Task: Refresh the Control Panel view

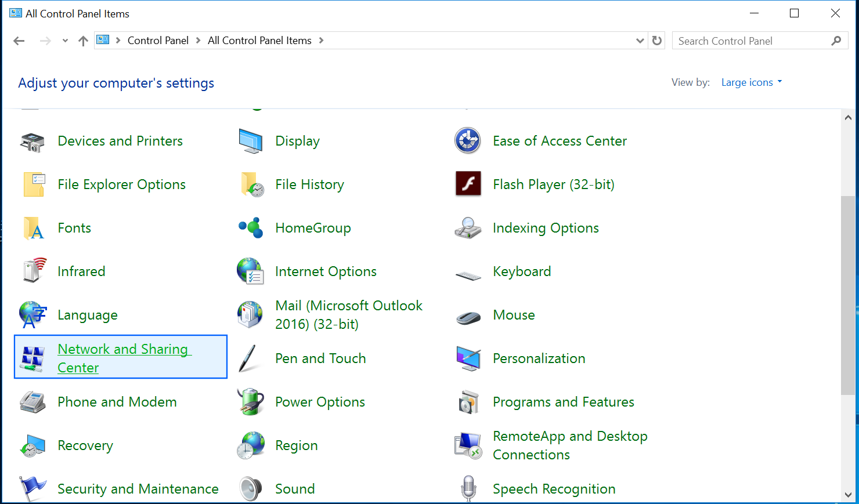Action: click(x=657, y=41)
